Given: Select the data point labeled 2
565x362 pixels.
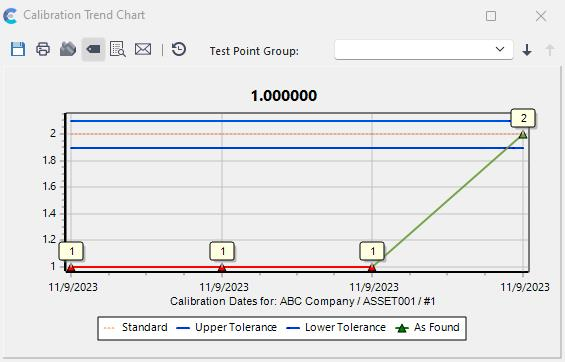Looking at the screenshot, I should point(523,134).
